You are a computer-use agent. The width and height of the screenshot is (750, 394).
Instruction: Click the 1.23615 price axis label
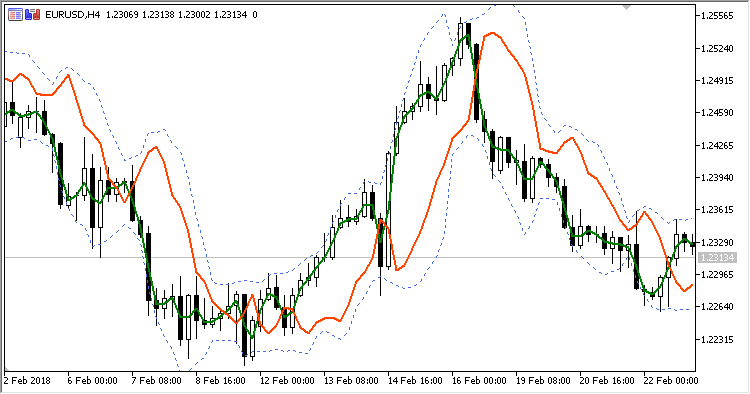717,209
